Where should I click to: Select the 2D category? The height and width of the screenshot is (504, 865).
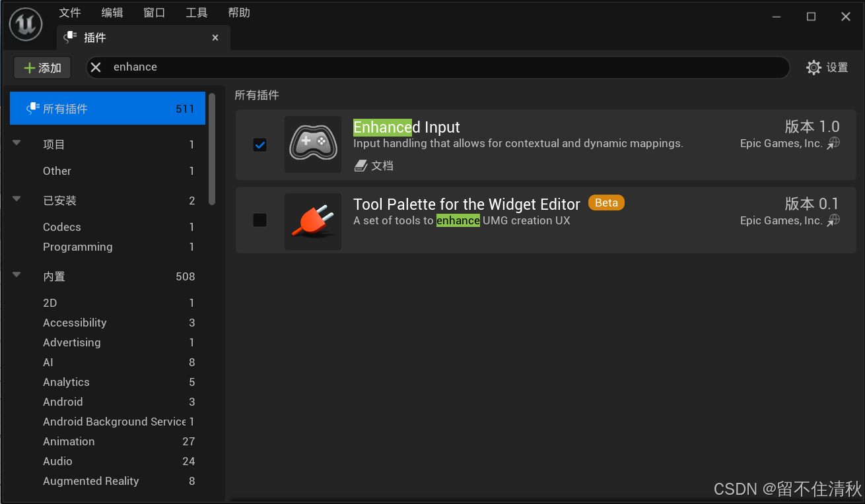coord(108,303)
